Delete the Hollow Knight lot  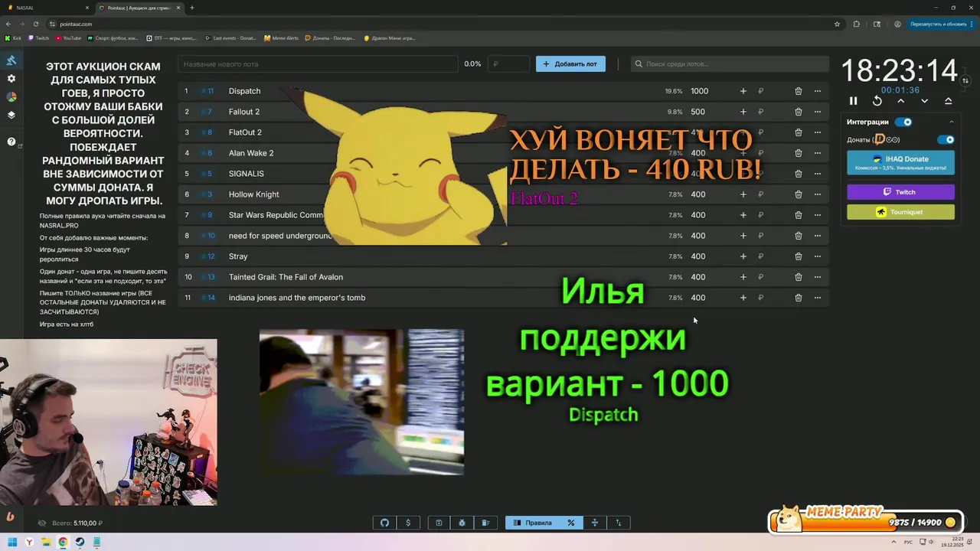point(798,194)
